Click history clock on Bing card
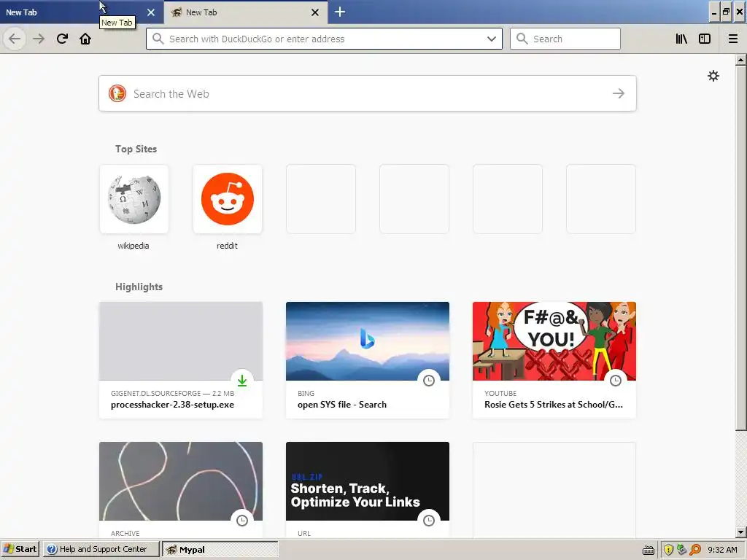747x560 pixels. click(x=429, y=381)
